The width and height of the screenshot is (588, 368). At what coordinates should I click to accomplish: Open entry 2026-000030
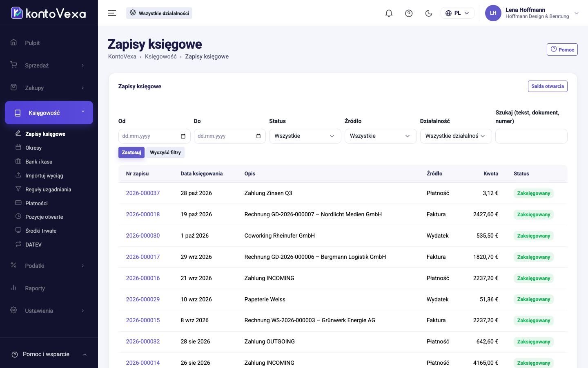[143, 236]
